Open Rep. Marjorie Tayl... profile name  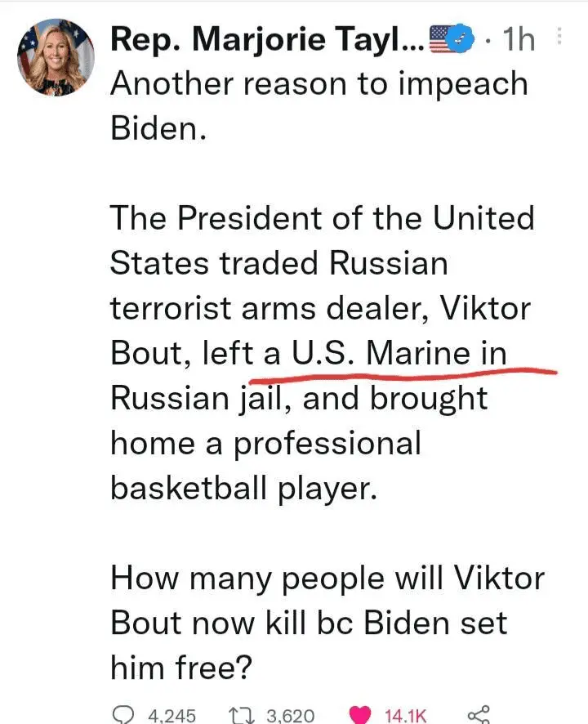click(266, 38)
